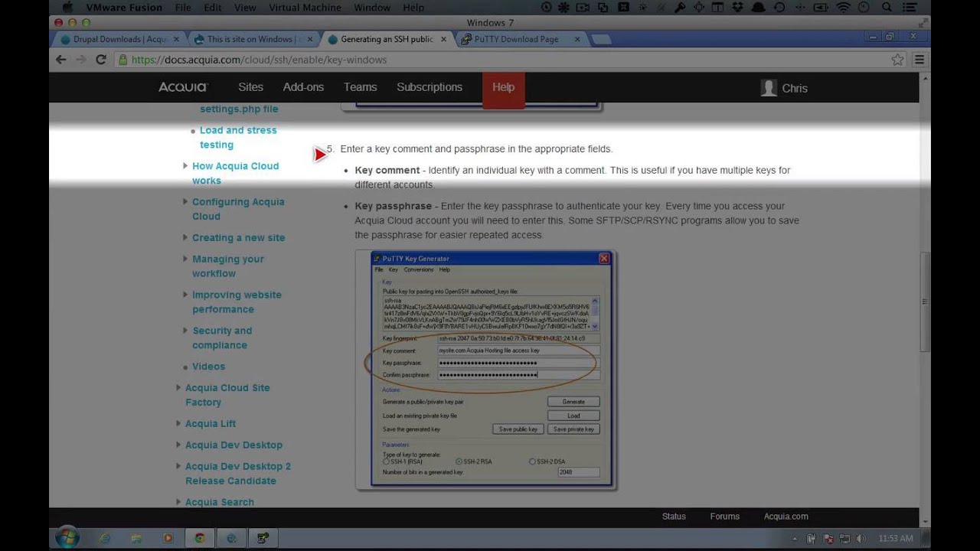Close the PuTTY Download Page tab
This screenshot has height=551, width=980.
coord(577,39)
